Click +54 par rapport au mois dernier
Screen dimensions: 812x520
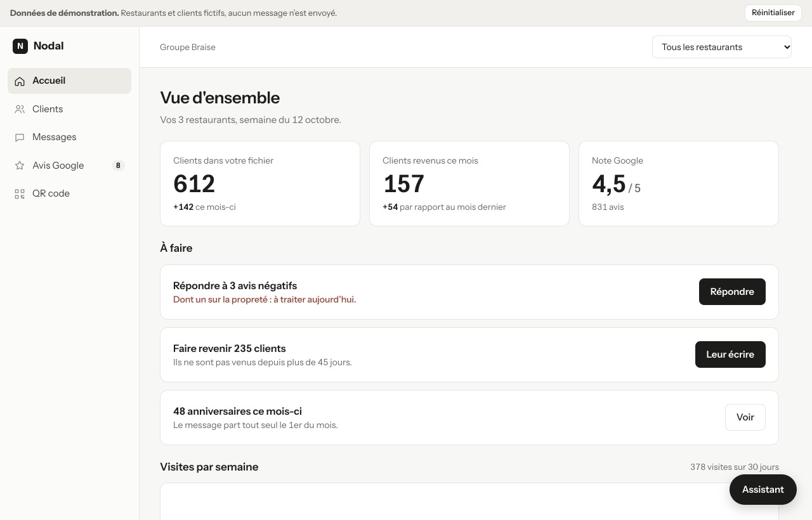444,207
